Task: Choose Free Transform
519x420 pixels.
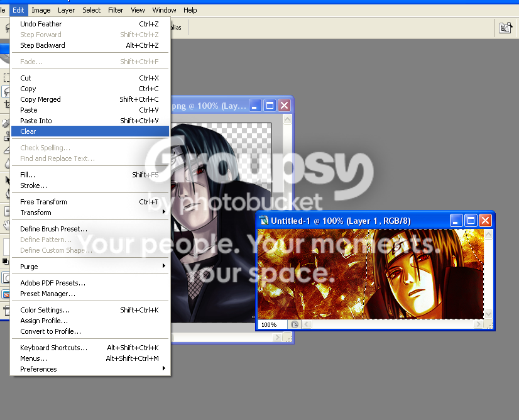Action: point(90,202)
